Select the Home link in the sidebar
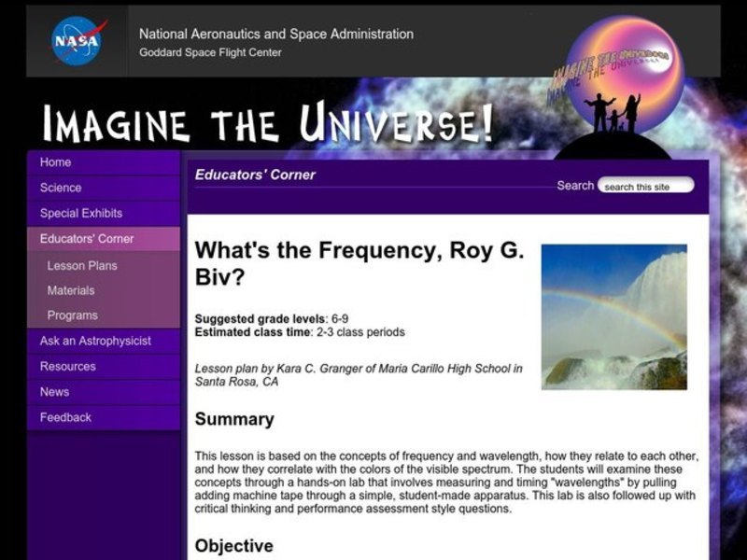This screenshot has height=560, width=747. tap(56, 161)
